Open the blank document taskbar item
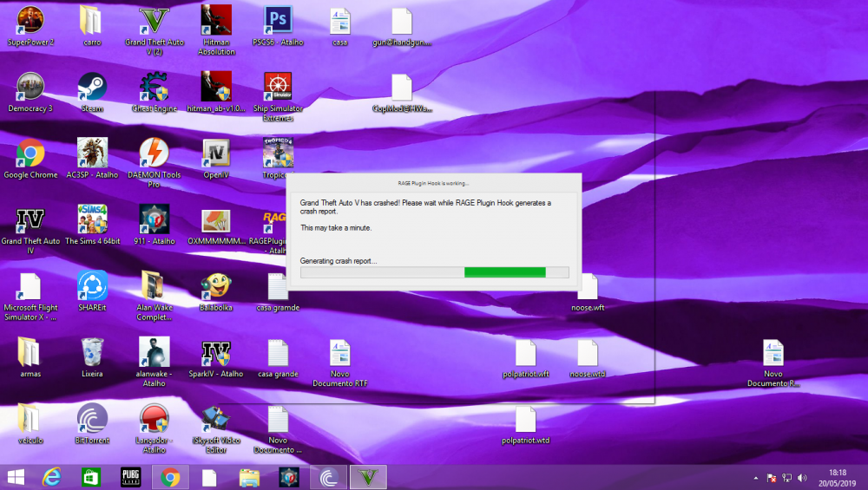 click(x=209, y=477)
